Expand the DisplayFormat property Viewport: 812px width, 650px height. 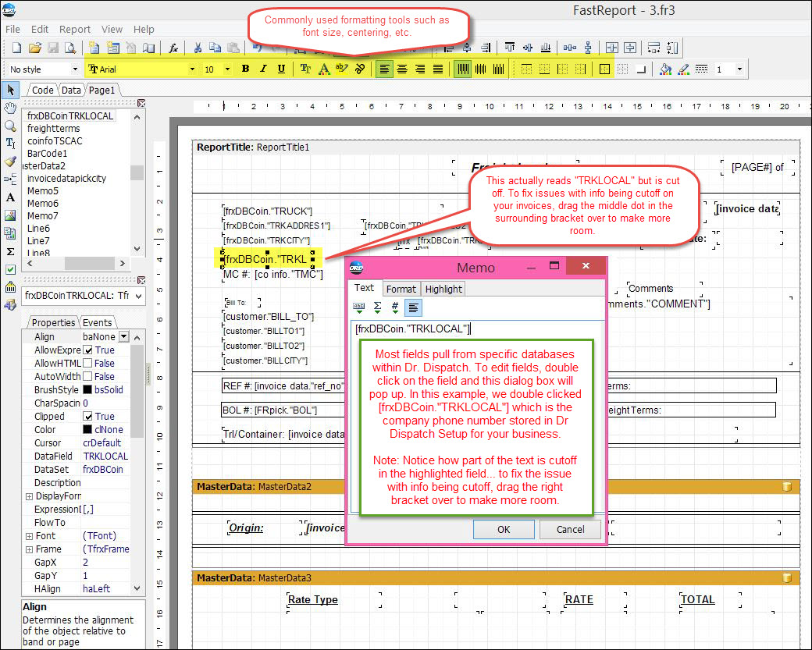click(x=29, y=496)
